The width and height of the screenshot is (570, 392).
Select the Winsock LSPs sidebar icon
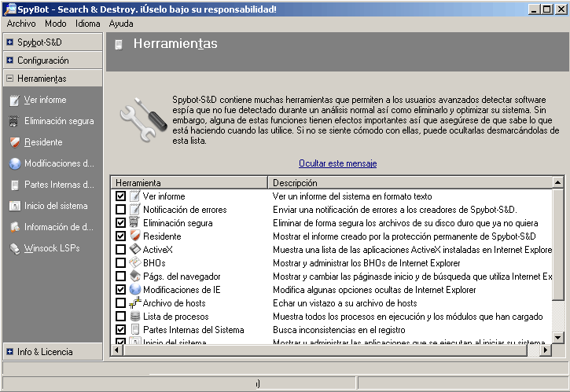click(14, 249)
